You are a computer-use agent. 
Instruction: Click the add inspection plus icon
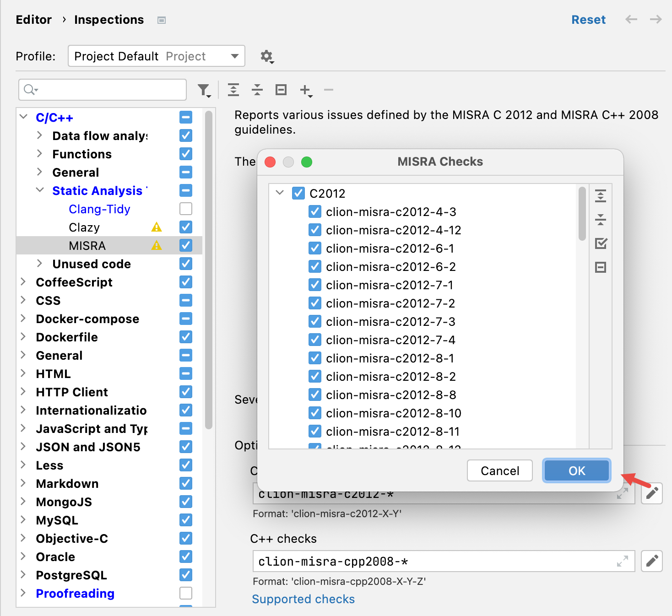[x=306, y=90]
